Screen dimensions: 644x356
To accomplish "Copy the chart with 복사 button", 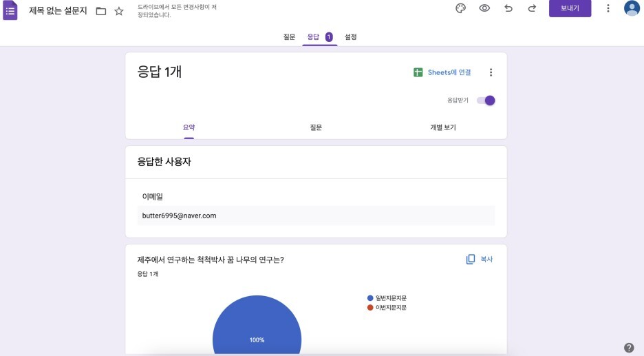I will 480,260.
